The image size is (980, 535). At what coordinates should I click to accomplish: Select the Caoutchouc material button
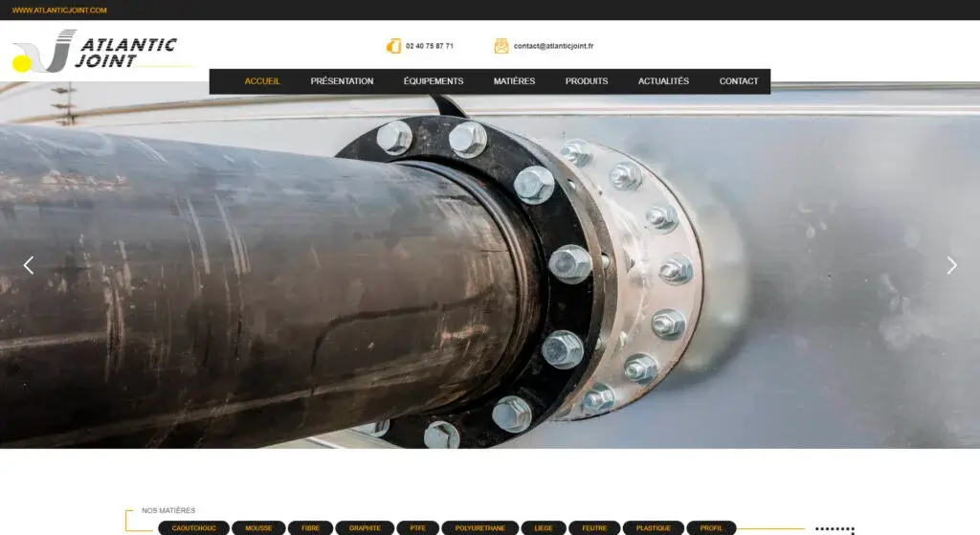(194, 528)
